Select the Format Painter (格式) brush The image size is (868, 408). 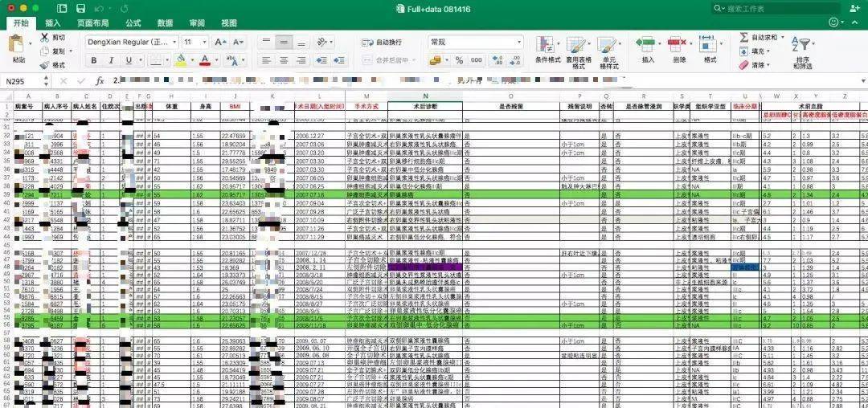(x=44, y=65)
